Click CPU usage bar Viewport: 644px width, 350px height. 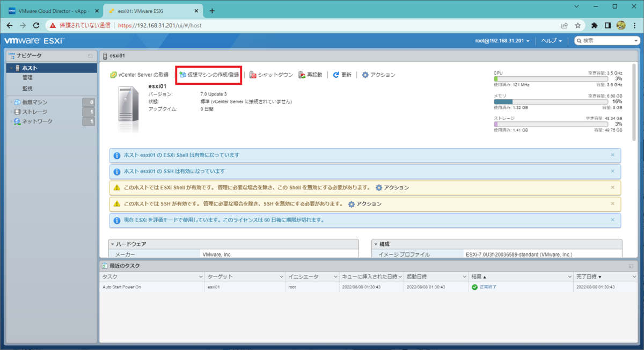pyautogui.click(x=550, y=78)
